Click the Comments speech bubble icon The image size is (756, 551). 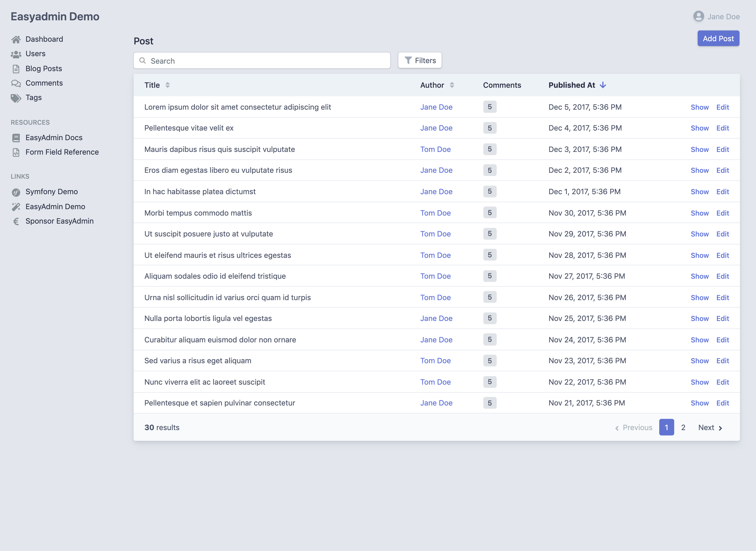pos(16,83)
